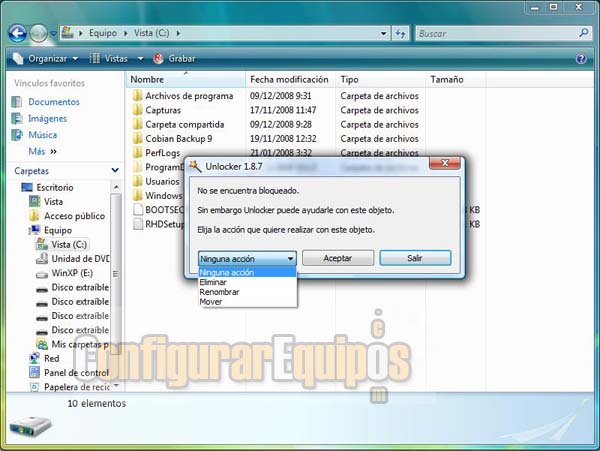Sort by Fecha modificación column

click(x=289, y=80)
